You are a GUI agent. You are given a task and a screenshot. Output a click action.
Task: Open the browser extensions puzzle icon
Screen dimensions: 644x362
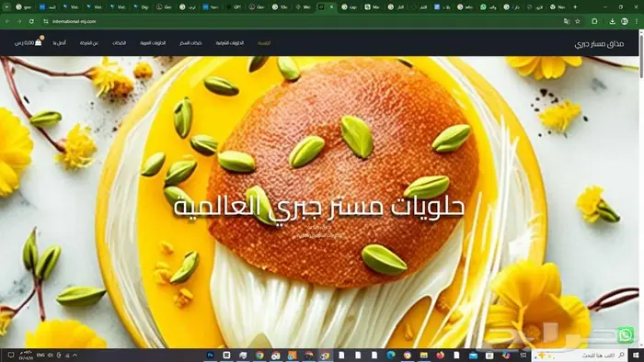coord(594,21)
